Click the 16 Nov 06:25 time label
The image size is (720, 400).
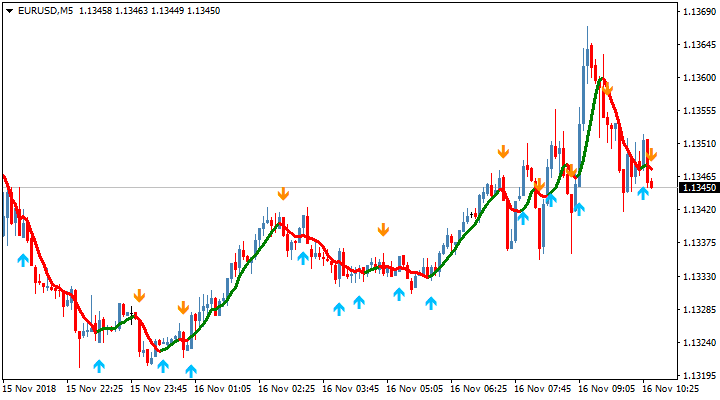coord(478,389)
